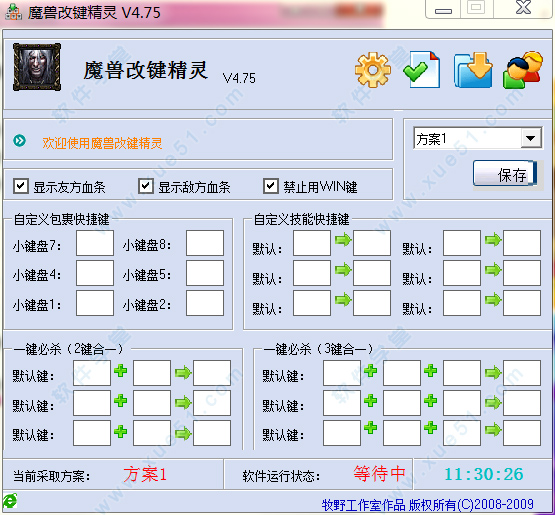Click the 小键盘1 input box
Viewport: 555px width, 515px height.
[95, 303]
